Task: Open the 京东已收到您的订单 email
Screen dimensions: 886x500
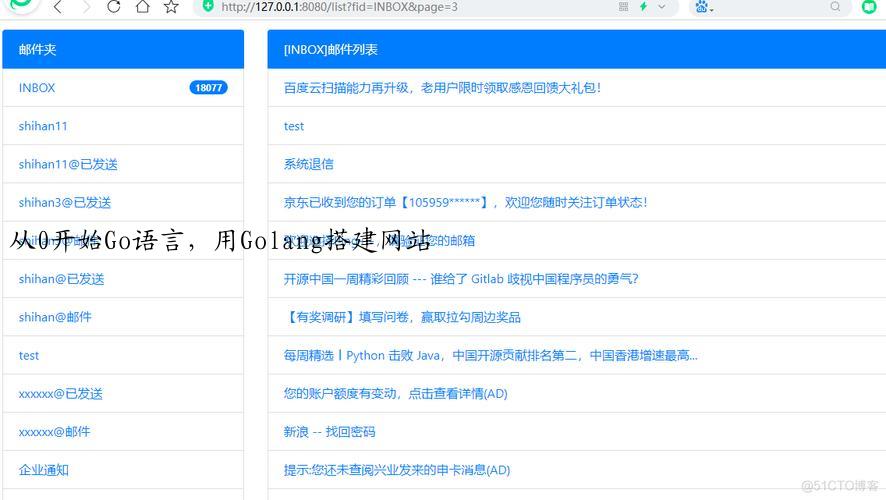Action: point(465,202)
